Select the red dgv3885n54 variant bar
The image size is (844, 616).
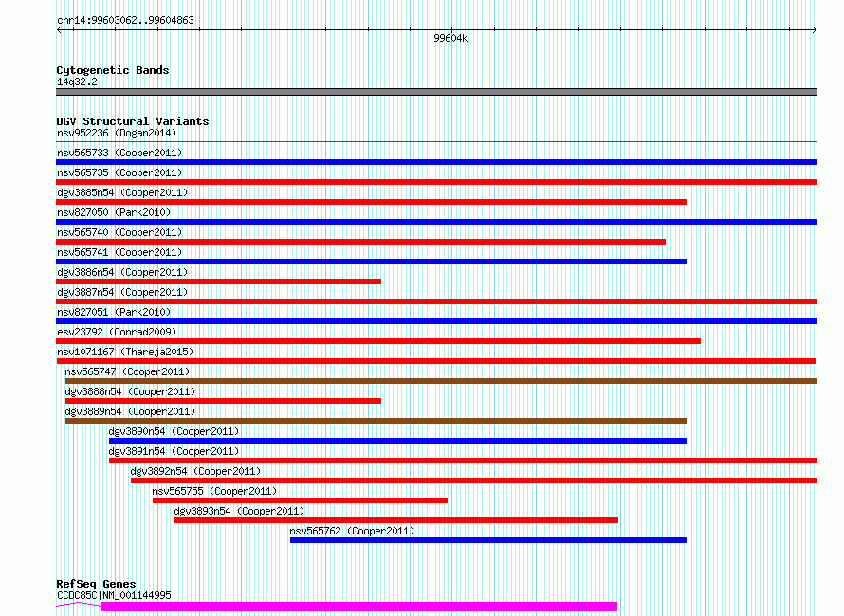[372, 202]
